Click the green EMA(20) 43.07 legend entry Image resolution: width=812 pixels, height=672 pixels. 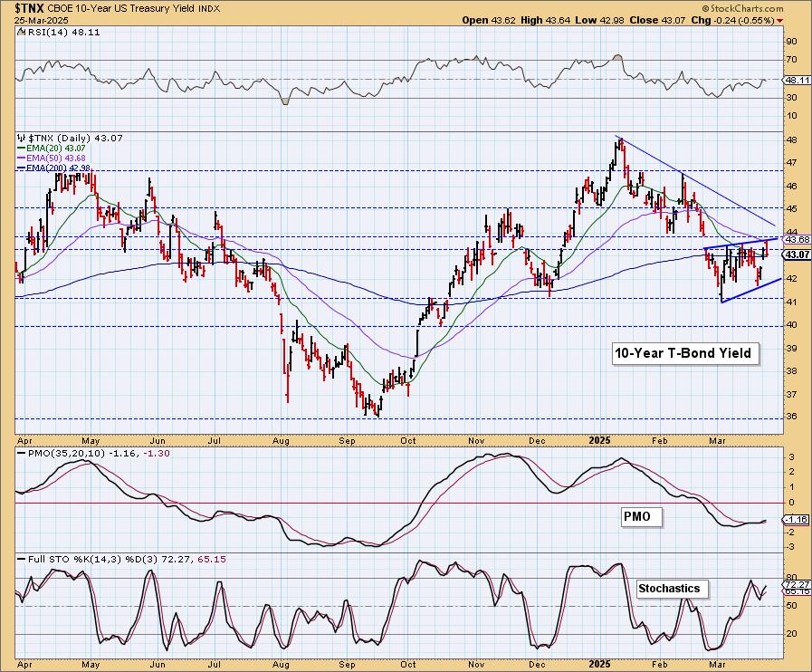click(x=52, y=149)
